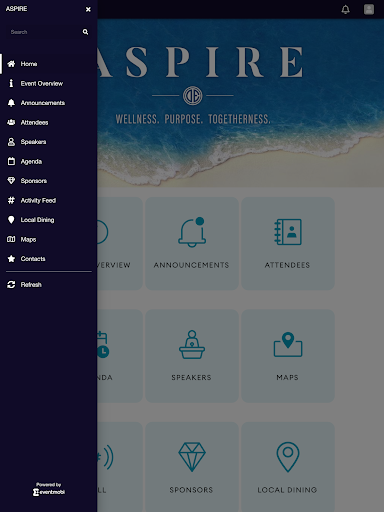Click the Agenda calendar icon in sidebar
Screen dimensions: 384x512
[11, 161]
